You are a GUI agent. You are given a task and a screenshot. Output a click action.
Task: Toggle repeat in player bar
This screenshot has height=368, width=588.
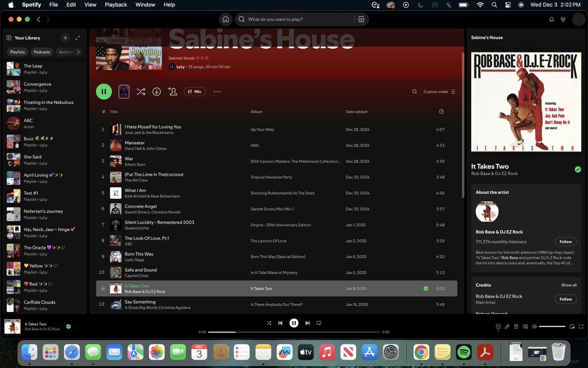319,323
